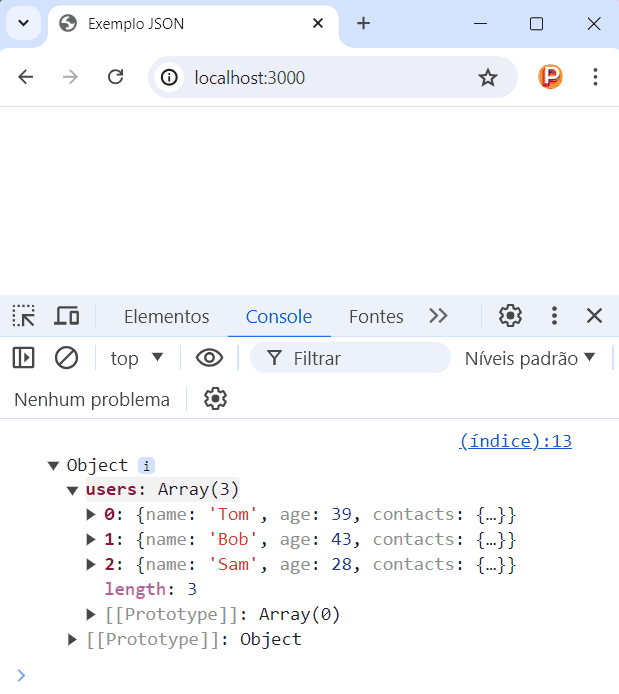Close the Exemplo JSON tab

318,23
